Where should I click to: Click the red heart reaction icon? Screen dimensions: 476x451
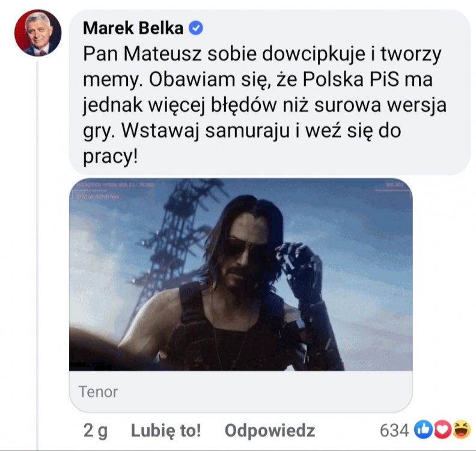pyautogui.click(x=442, y=430)
